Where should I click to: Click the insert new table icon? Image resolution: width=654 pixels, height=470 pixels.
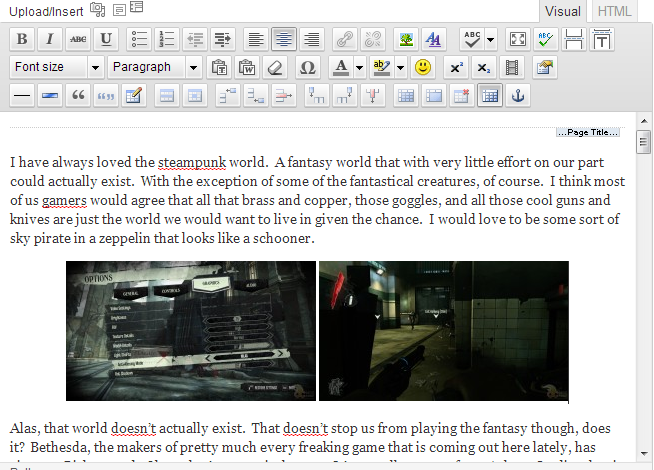[490, 96]
